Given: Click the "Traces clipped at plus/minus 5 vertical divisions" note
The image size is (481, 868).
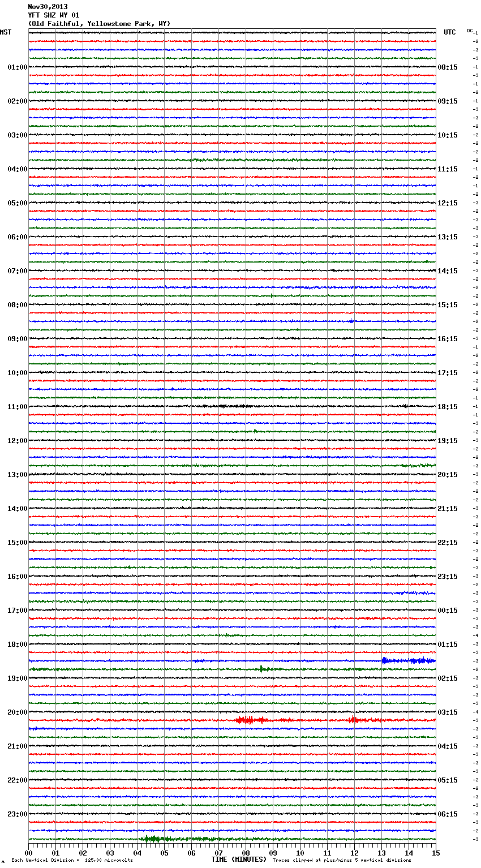Looking at the screenshot, I should pos(342,861).
